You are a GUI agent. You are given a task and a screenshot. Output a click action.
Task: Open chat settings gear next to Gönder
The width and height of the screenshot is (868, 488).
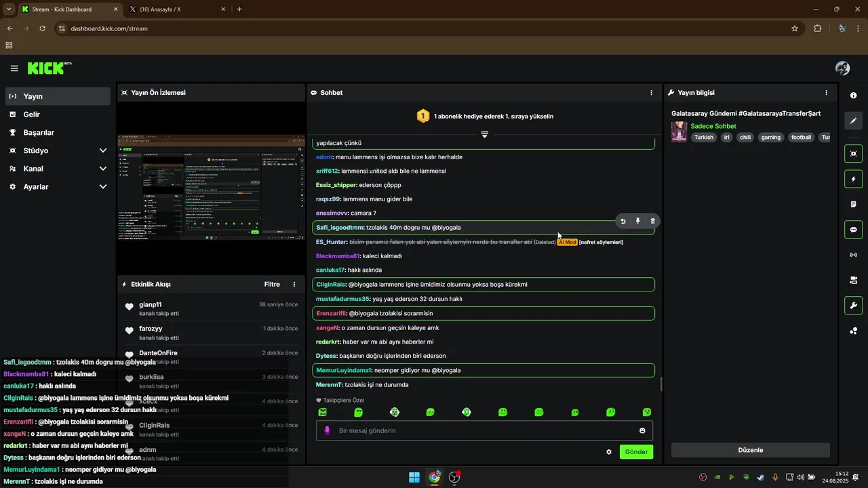[609, 452]
